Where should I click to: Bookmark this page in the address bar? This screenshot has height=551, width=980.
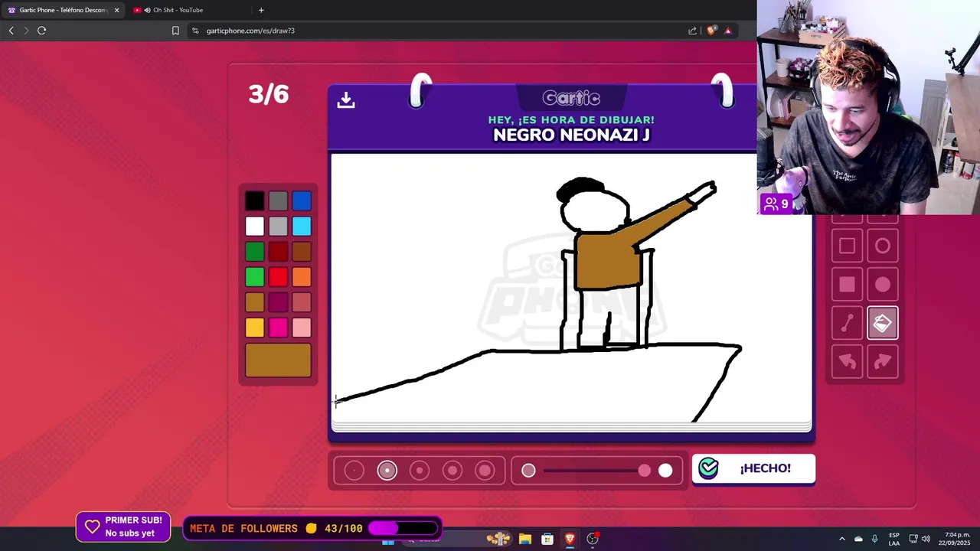click(175, 31)
